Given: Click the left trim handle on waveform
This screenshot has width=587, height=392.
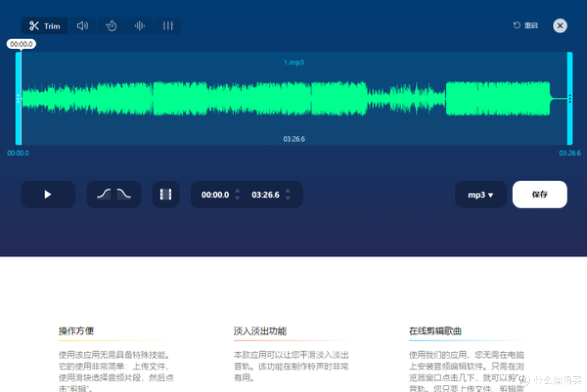Looking at the screenshot, I should click(18, 98).
